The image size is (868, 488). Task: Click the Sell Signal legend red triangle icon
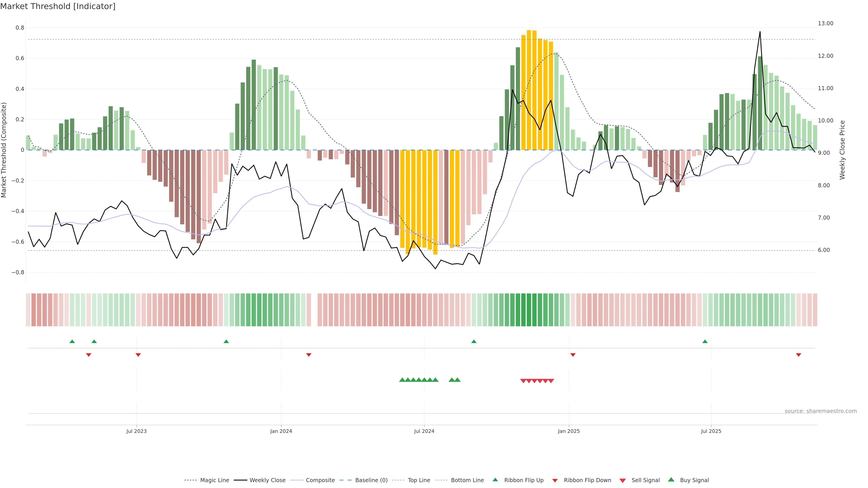tap(623, 481)
